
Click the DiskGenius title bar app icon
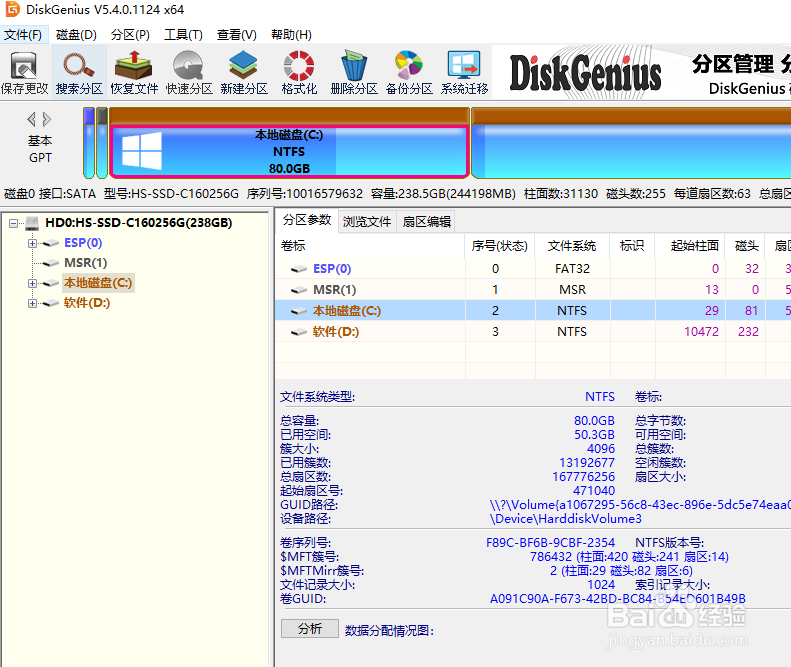13,9
